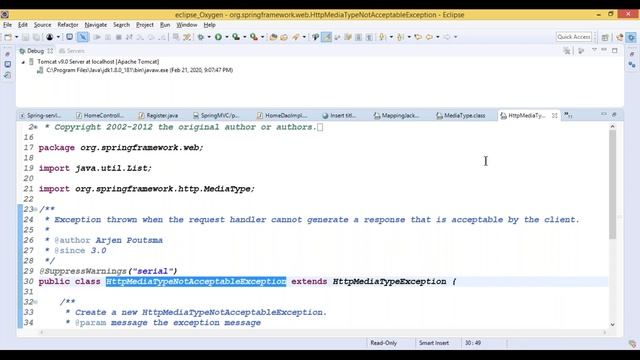The width and height of the screenshot is (640, 360).
Task: Expand the New wizard dropdown arrow
Action: (16, 37)
